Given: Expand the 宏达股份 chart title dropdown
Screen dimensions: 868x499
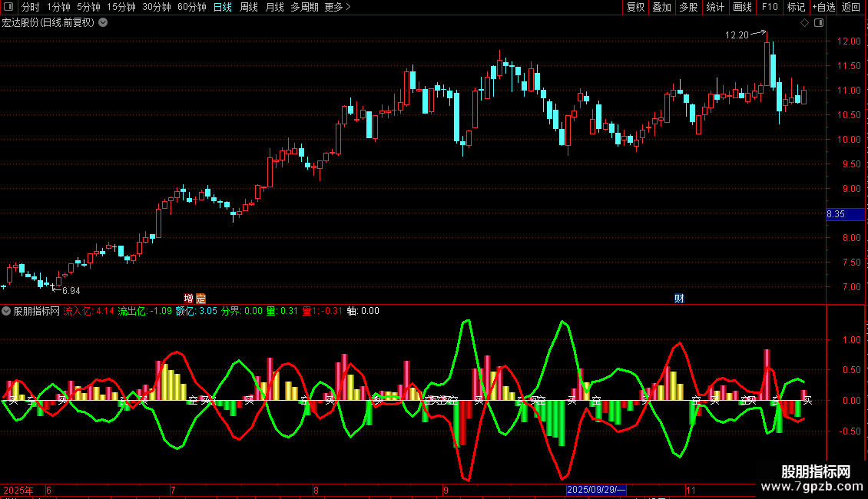Looking at the screenshot, I should point(103,23).
